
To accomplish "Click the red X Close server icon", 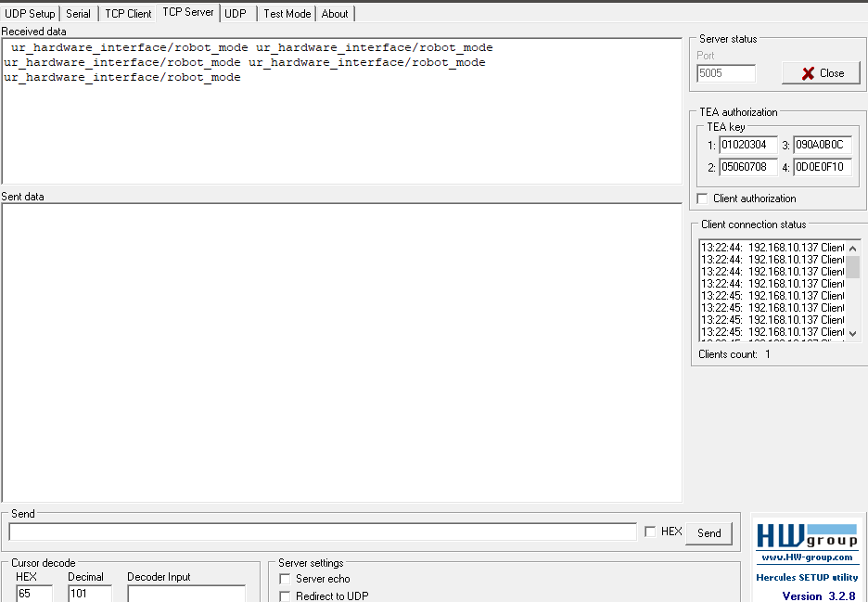I will (x=821, y=73).
